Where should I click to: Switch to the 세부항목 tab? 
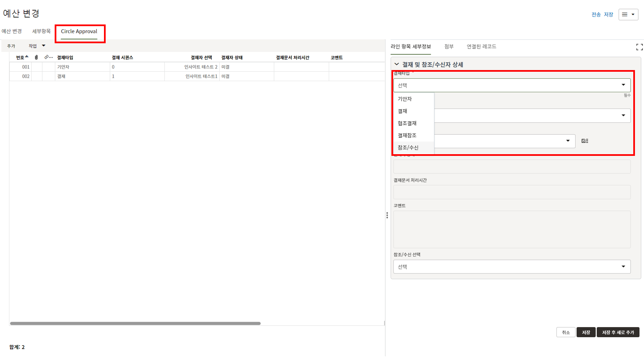click(x=41, y=31)
